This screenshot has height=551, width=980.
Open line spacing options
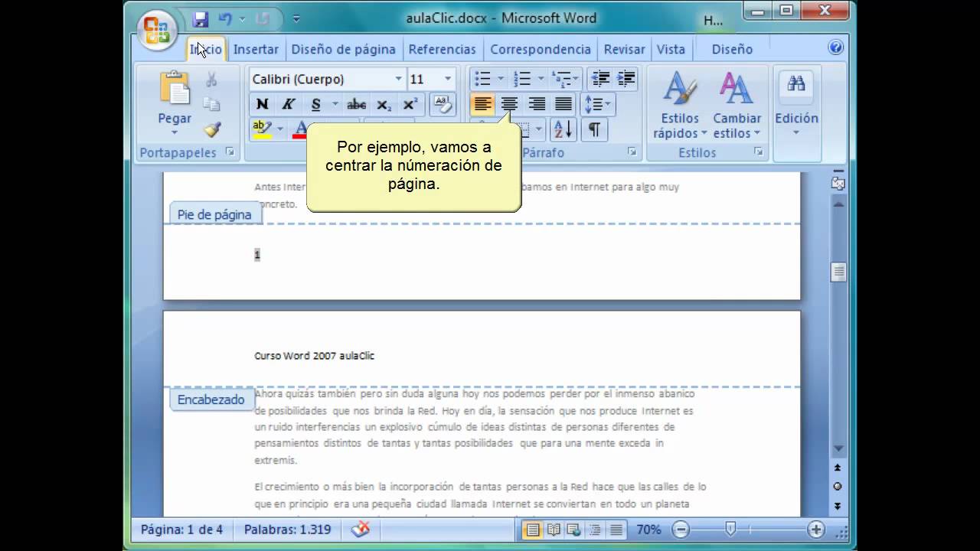[x=598, y=104]
